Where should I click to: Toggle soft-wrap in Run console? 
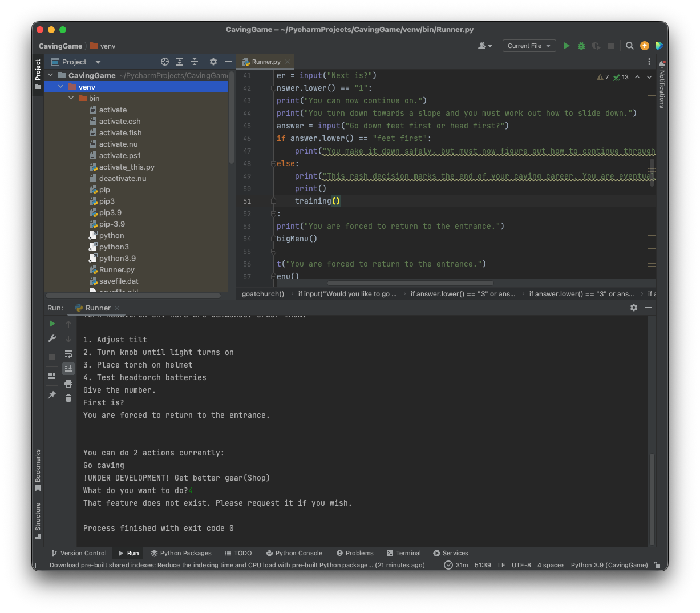coord(68,354)
